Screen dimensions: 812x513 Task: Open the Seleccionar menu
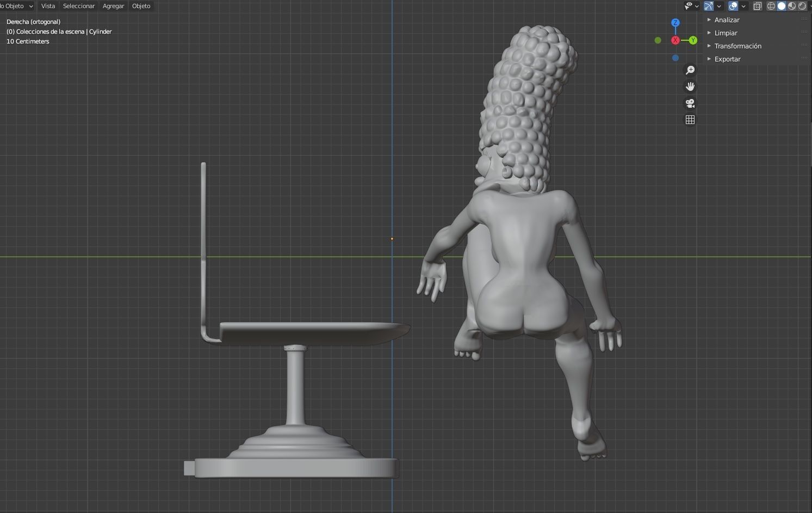pos(79,6)
